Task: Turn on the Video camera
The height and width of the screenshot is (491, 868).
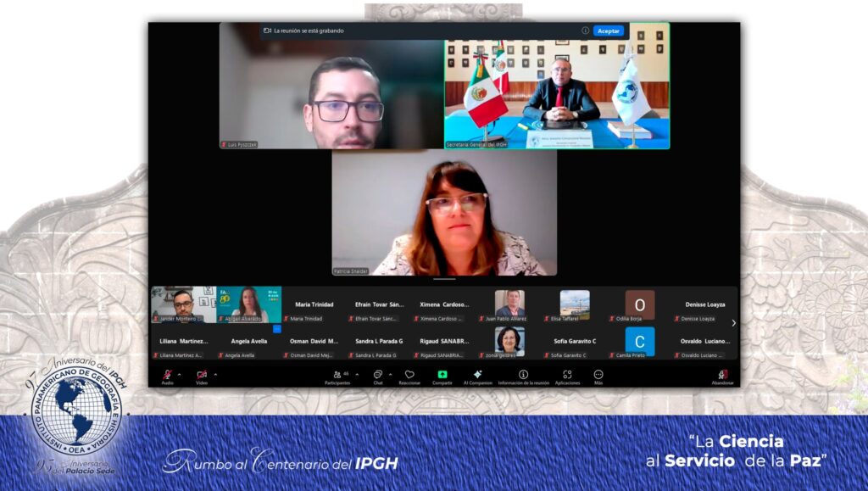Action: pyautogui.click(x=202, y=375)
